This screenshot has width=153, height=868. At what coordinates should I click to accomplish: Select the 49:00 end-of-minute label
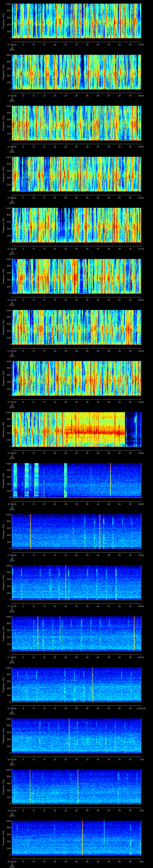(141, 147)
